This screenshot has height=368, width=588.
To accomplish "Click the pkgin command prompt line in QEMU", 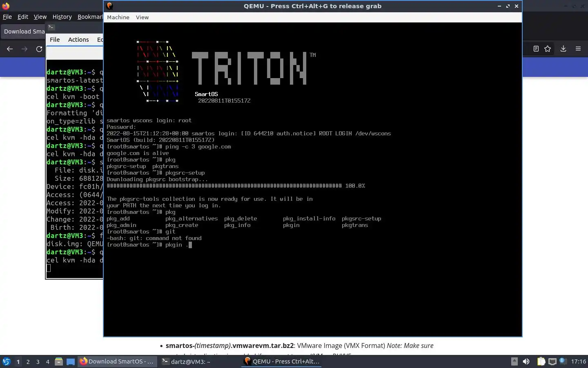I will tap(149, 245).
